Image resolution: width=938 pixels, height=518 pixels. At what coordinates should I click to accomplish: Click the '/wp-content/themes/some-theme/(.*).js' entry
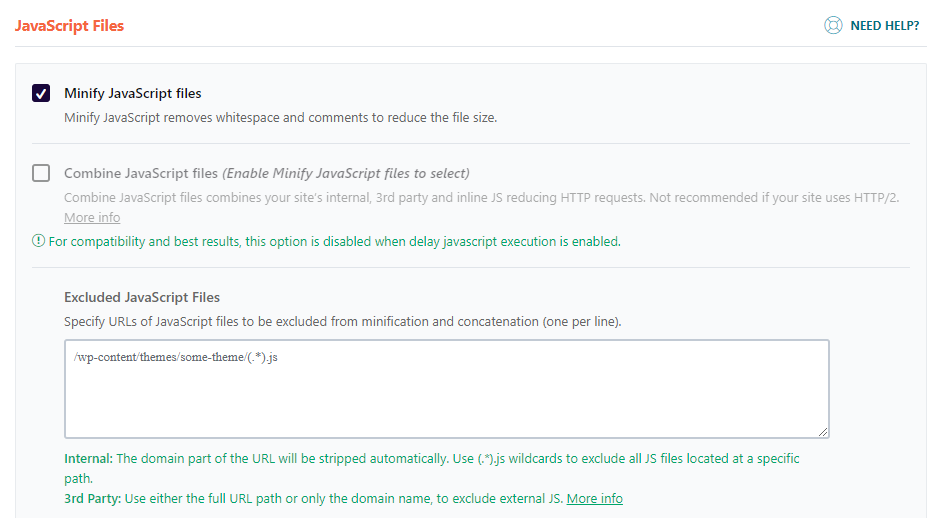tap(176, 358)
